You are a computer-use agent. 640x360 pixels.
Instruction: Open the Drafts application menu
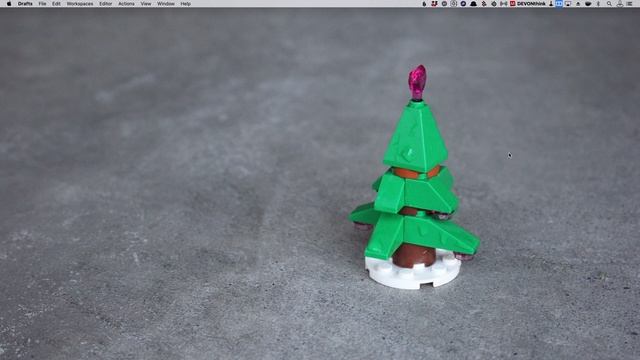(x=25, y=4)
